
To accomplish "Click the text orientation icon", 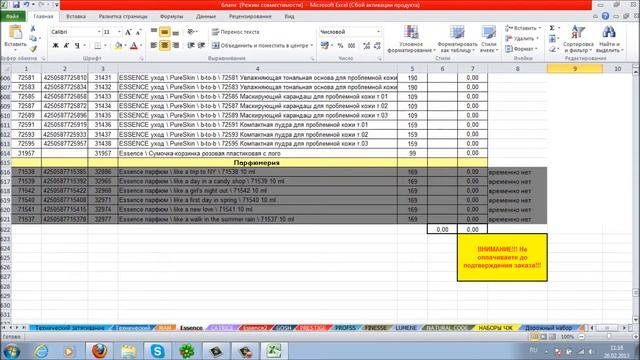I will [191, 32].
